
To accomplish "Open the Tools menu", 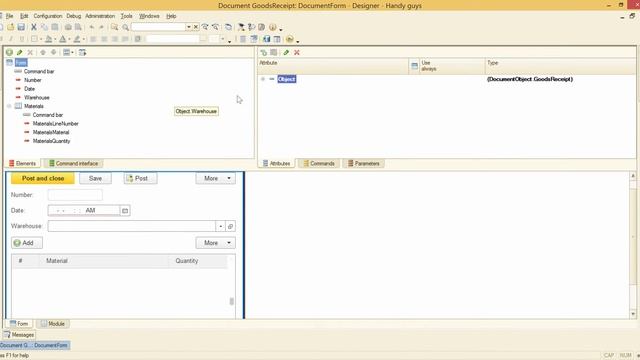I will tap(127, 16).
